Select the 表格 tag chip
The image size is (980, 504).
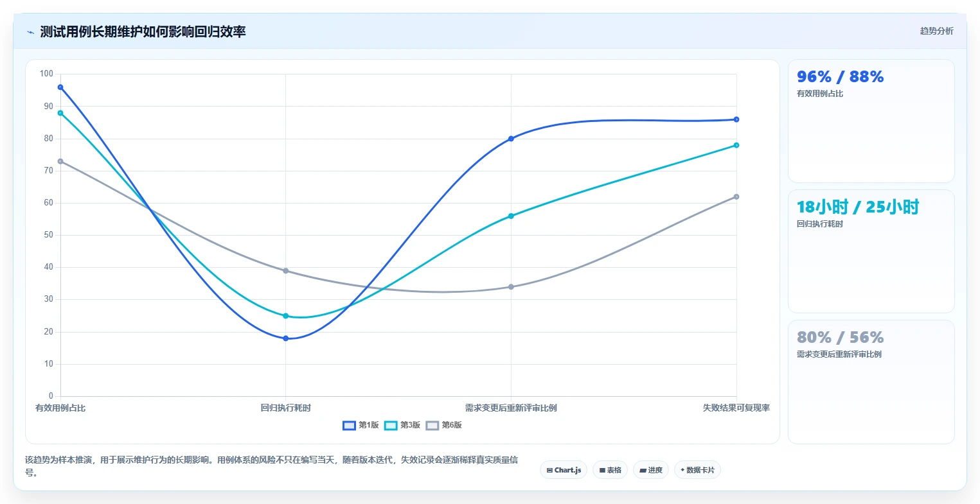pos(610,470)
